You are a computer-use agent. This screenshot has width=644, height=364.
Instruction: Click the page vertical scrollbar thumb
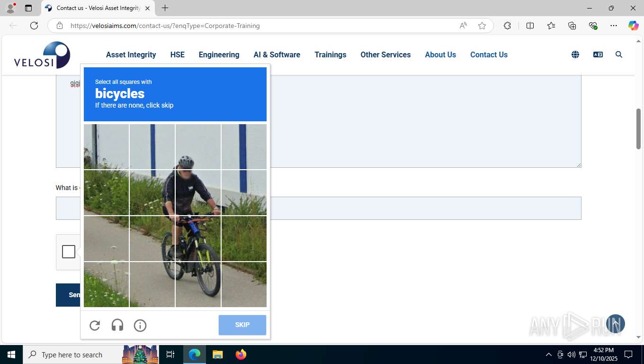(x=638, y=129)
